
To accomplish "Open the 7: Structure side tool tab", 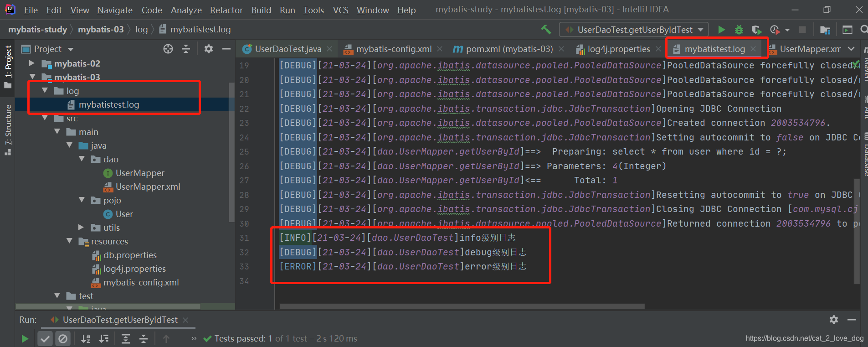I will 8,129.
